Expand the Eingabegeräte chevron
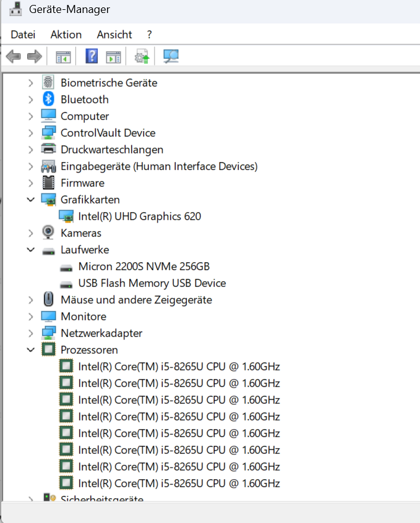The width and height of the screenshot is (420, 523). [31, 166]
